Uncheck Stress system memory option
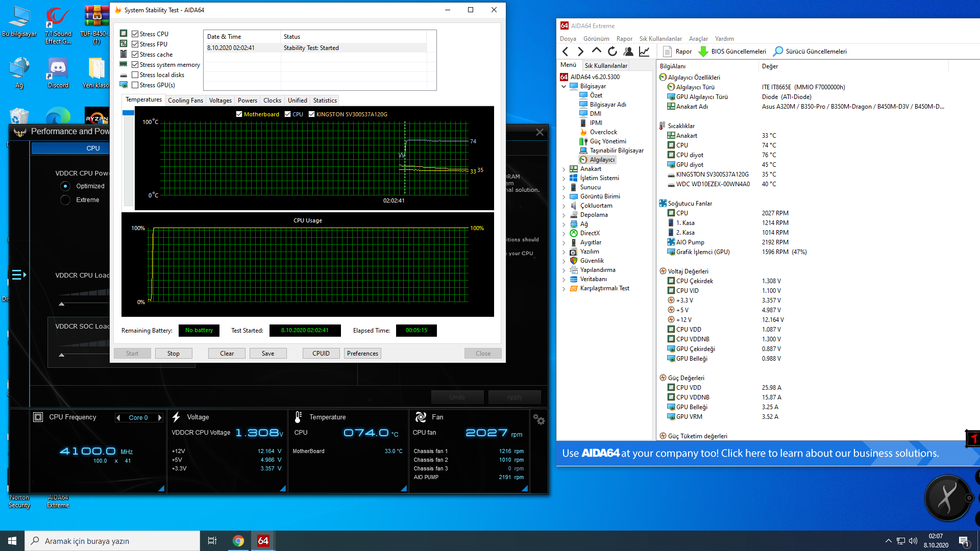The height and width of the screenshot is (551, 980). (x=135, y=65)
